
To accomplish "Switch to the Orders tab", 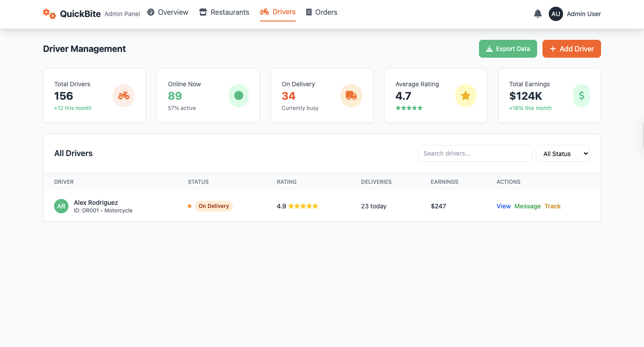I will click(x=322, y=13).
